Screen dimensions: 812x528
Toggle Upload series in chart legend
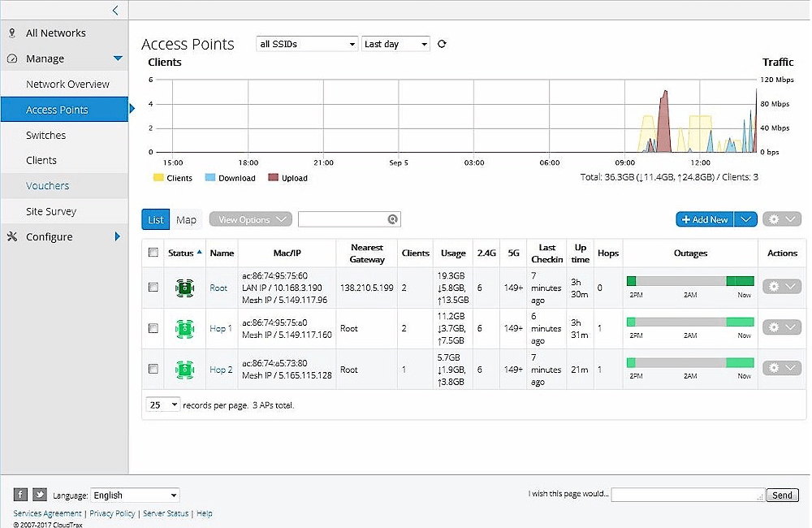coord(288,178)
